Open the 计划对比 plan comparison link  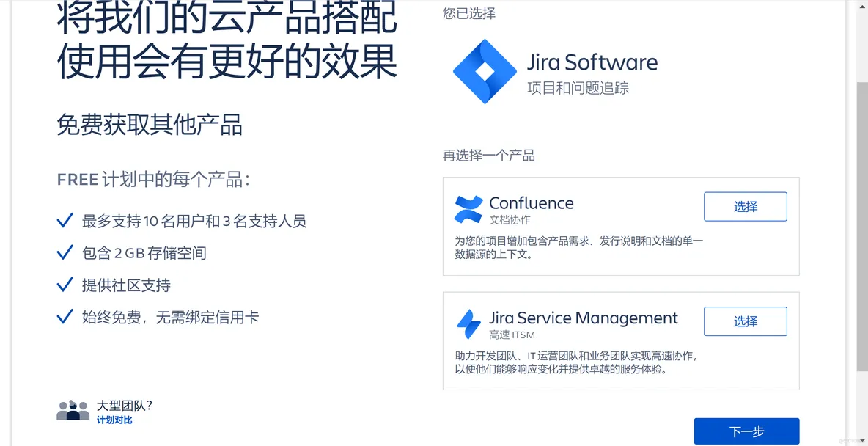point(114,420)
